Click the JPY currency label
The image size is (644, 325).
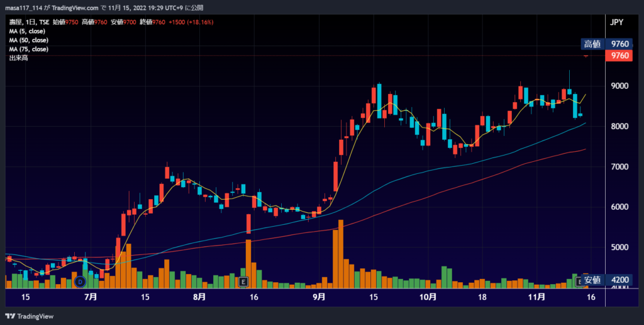coord(616,22)
